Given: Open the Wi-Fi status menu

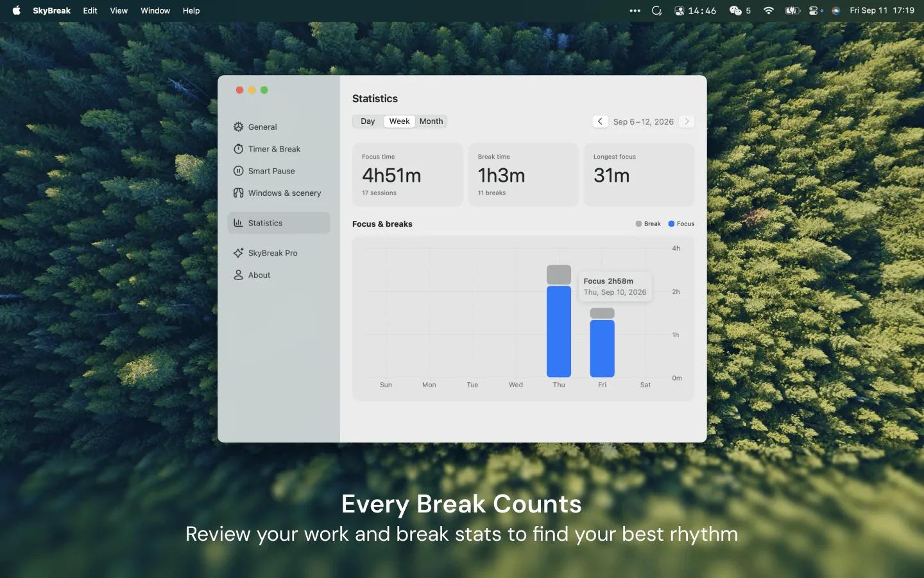Looking at the screenshot, I should click(x=769, y=10).
